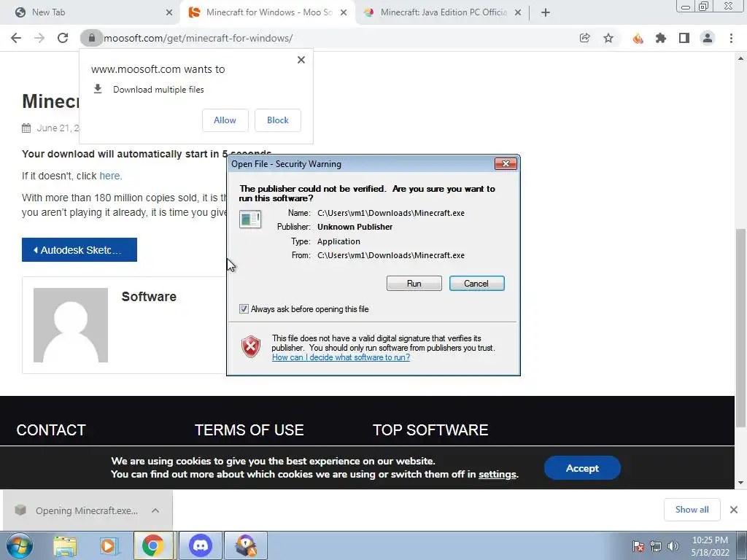Accept the cookies banner
This screenshot has width=747, height=560.
point(582,468)
